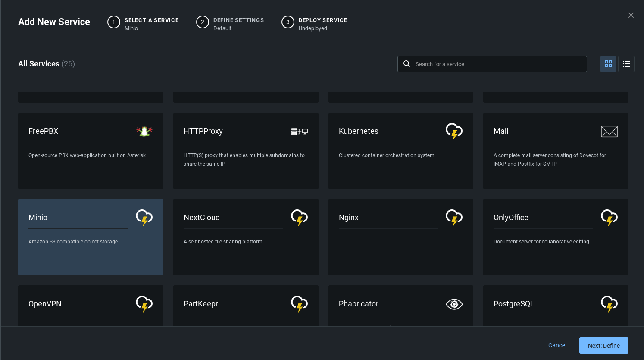The width and height of the screenshot is (644, 360).
Task: Select the PartKeepr service title
Action: (201, 304)
